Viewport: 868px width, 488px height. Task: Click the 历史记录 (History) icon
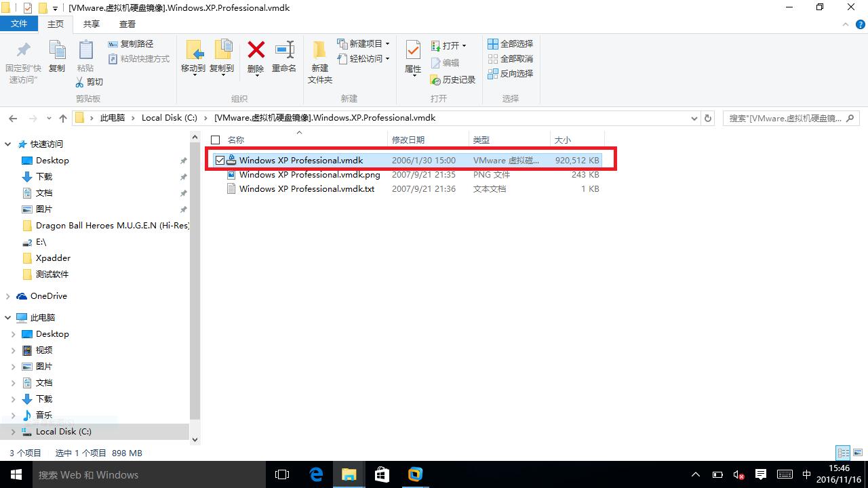tap(452, 79)
